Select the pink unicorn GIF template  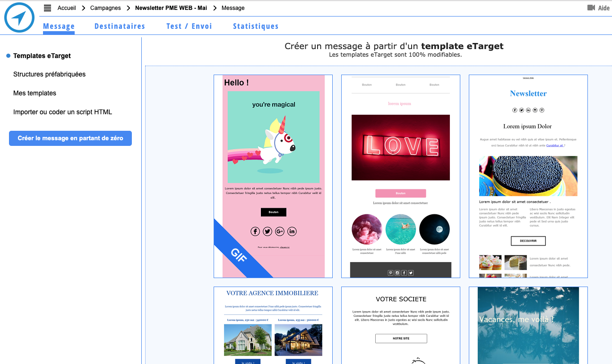273,176
